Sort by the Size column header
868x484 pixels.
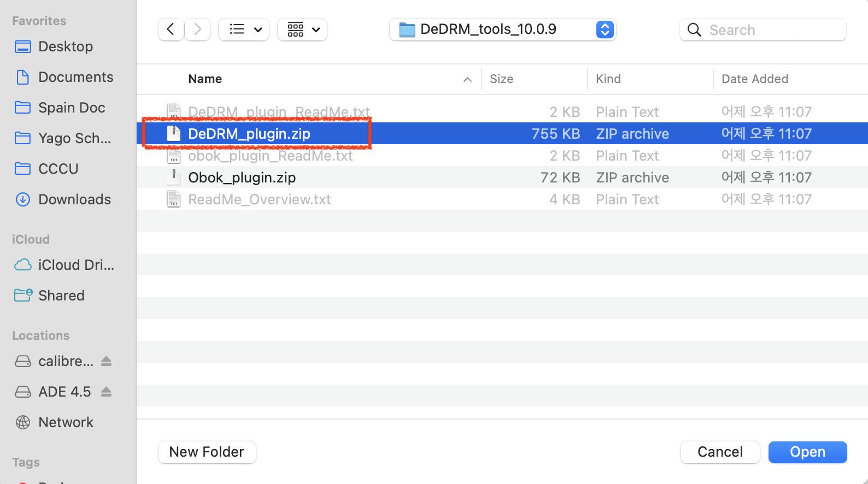click(501, 79)
